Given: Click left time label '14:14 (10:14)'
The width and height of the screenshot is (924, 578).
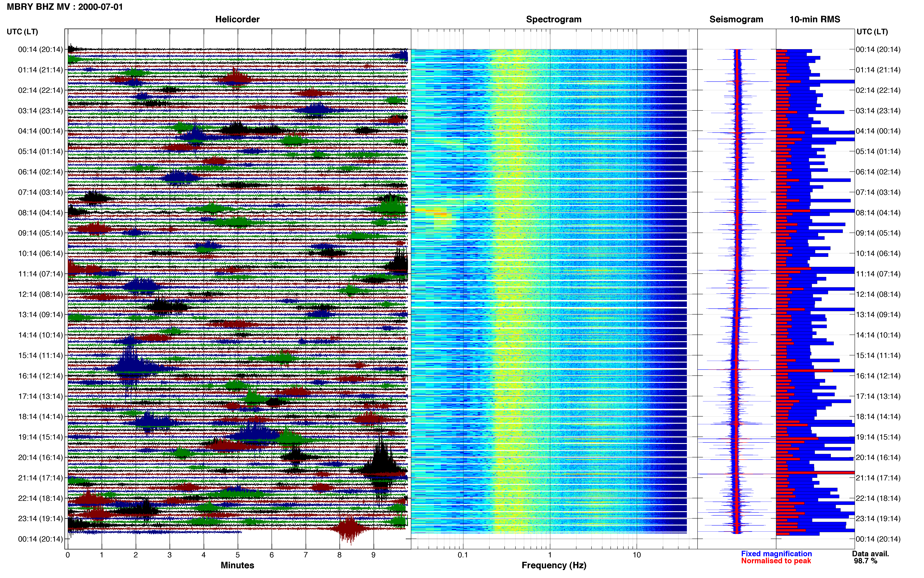Looking at the screenshot, I should [40, 335].
